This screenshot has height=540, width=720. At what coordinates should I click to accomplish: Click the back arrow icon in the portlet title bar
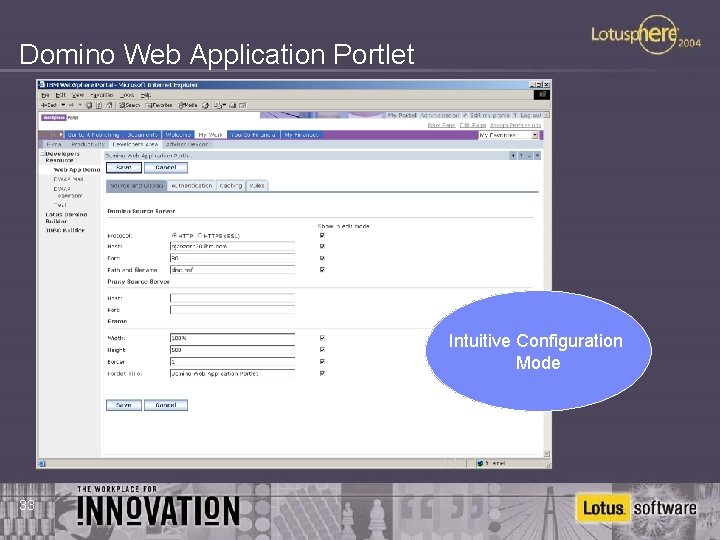coord(513,156)
